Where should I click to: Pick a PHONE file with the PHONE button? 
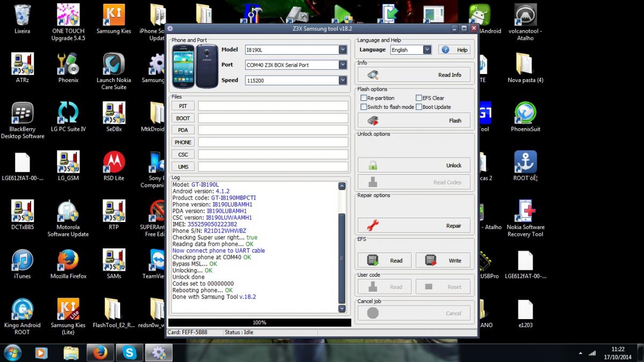(183, 142)
